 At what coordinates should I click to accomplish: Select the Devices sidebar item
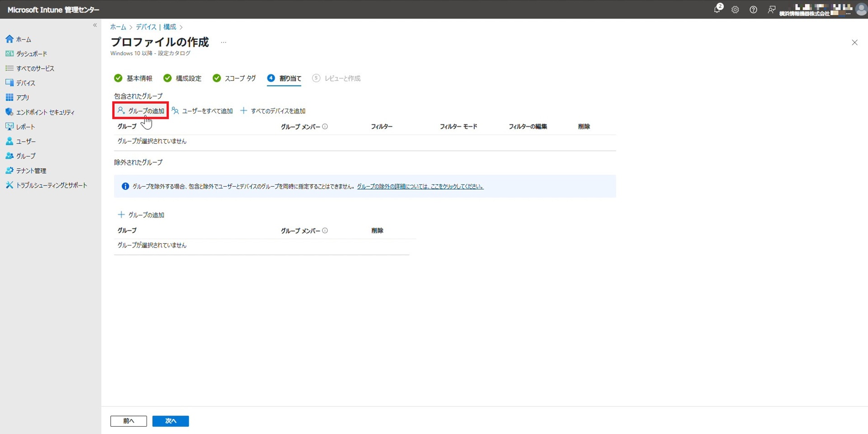[26, 83]
